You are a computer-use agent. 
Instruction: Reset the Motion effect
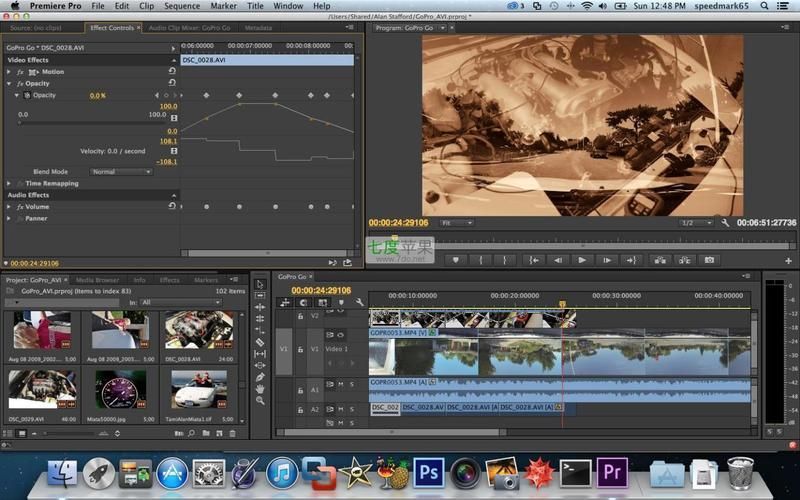coord(171,72)
